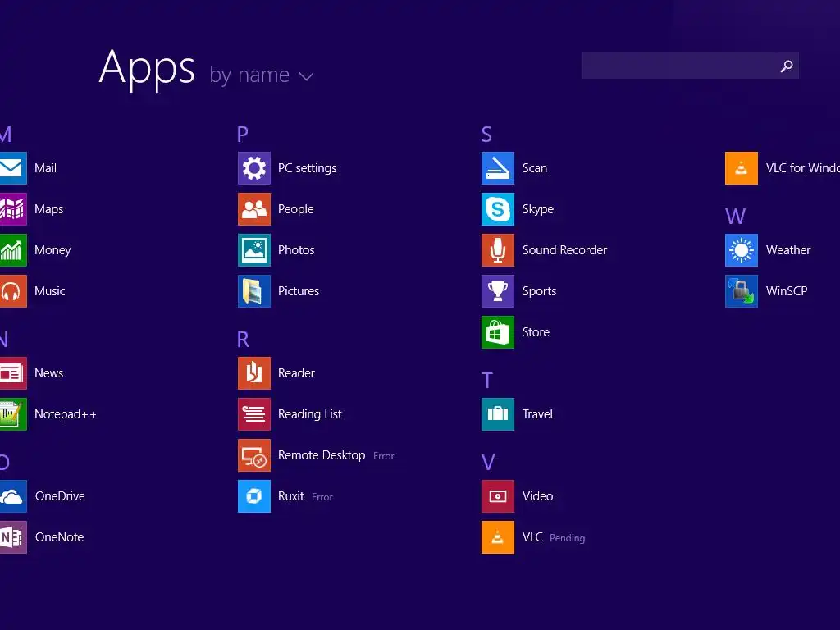Select the R group header letter
The width and height of the screenshot is (840, 630).
point(243,339)
